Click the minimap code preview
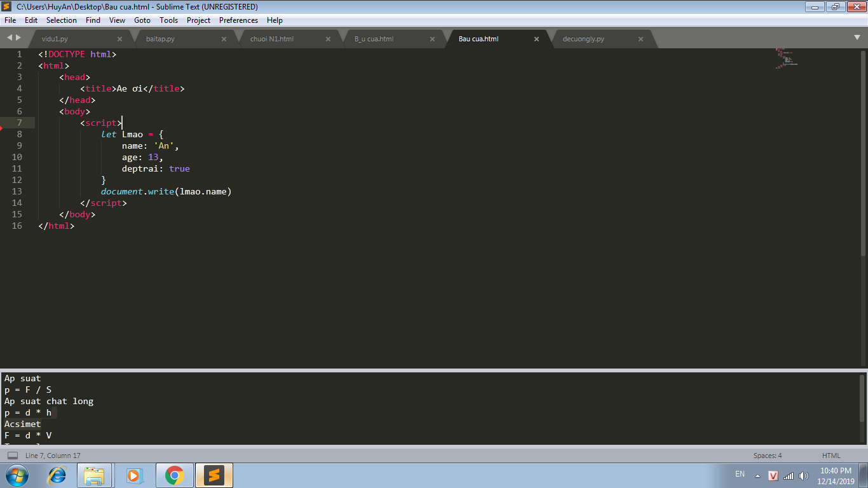The width and height of the screenshot is (868, 488). [786, 58]
